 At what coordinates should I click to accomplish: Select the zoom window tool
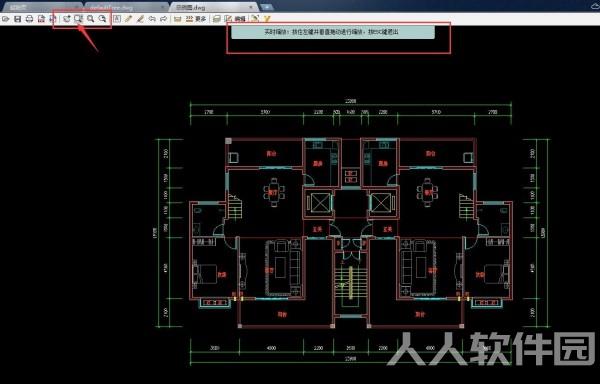coord(79,18)
